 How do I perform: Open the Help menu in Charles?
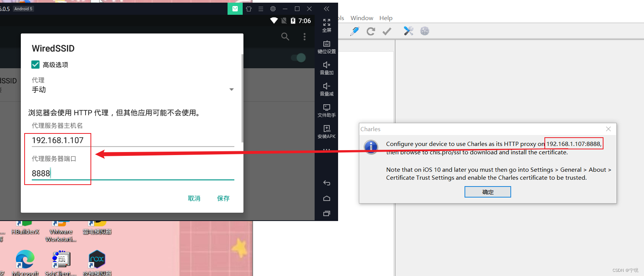coord(386,18)
